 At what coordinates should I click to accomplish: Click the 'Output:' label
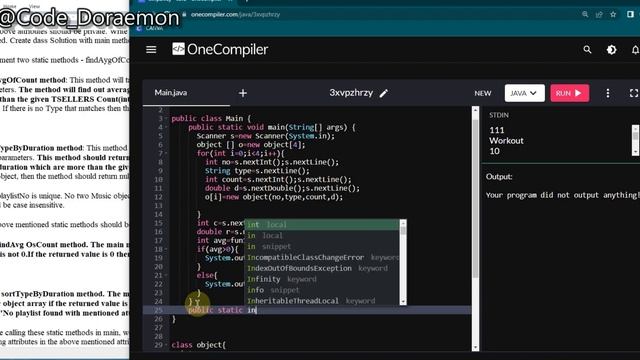tap(499, 177)
